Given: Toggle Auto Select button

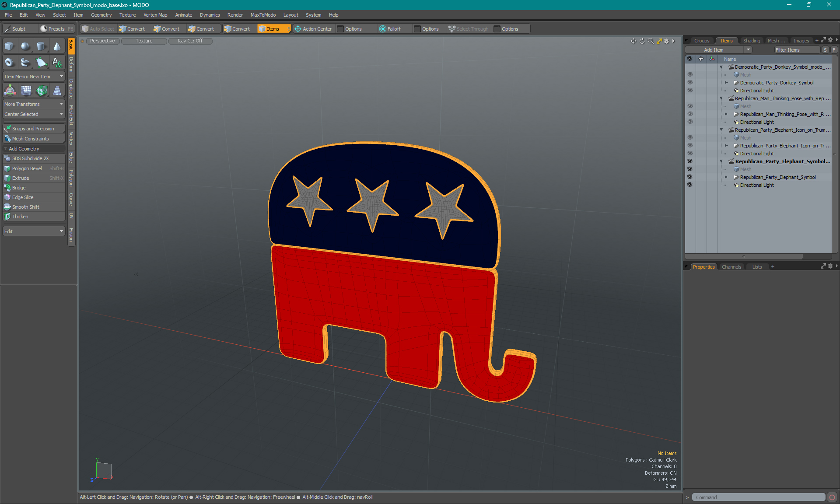Looking at the screenshot, I should 98,29.
